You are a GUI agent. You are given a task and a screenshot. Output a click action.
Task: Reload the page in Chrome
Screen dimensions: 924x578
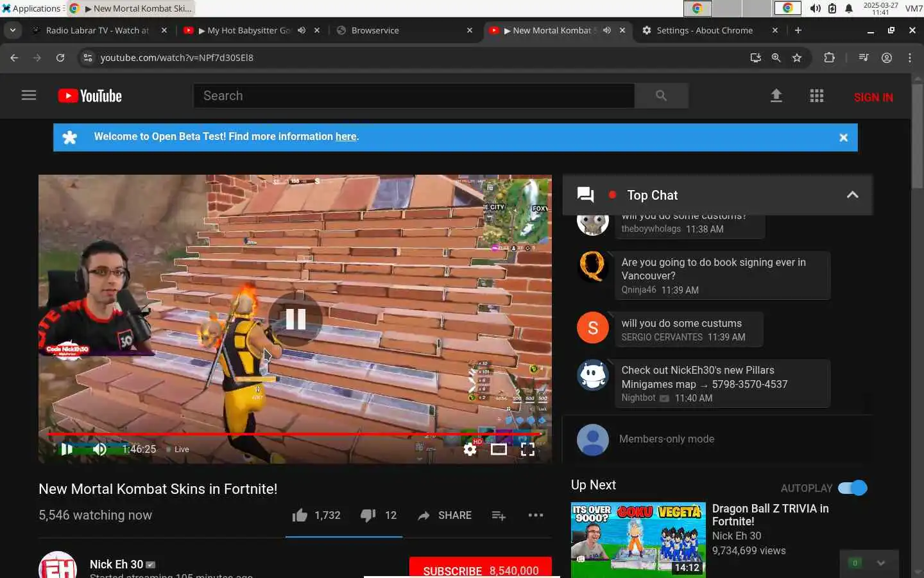pos(60,58)
